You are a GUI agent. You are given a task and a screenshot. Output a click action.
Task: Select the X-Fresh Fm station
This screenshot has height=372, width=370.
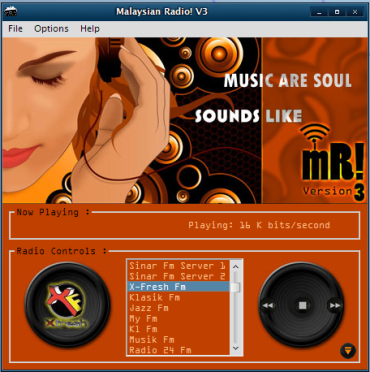(x=178, y=287)
